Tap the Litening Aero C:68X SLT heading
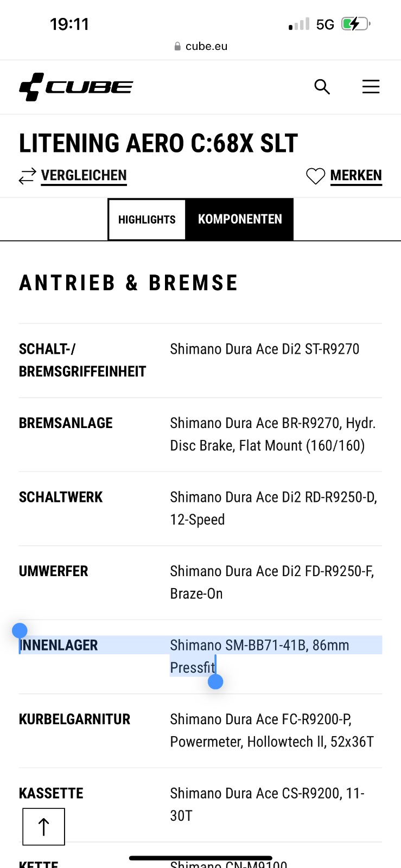401x868 pixels. pyautogui.click(x=158, y=143)
